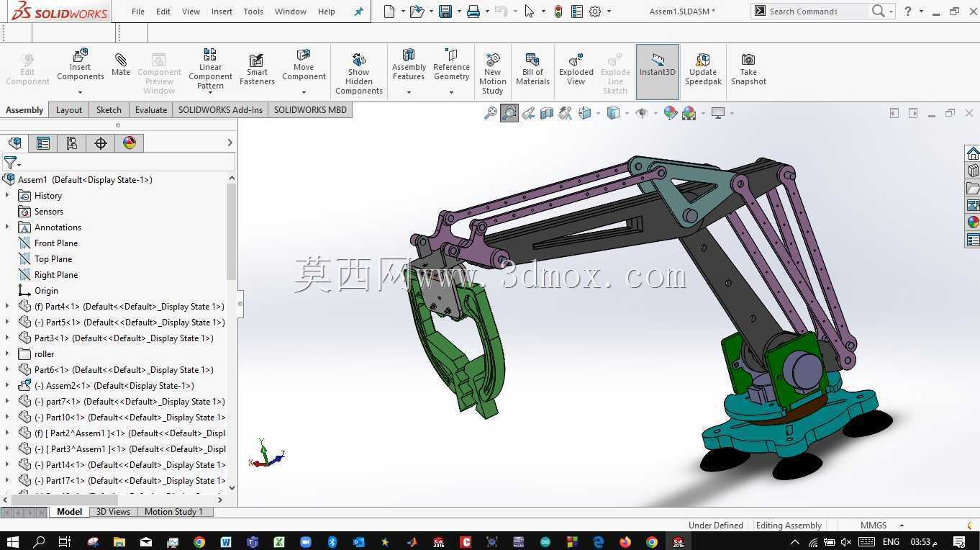The height and width of the screenshot is (550, 980).
Task: Open SOLIDWORKS Resources home task pane
Action: (973, 153)
